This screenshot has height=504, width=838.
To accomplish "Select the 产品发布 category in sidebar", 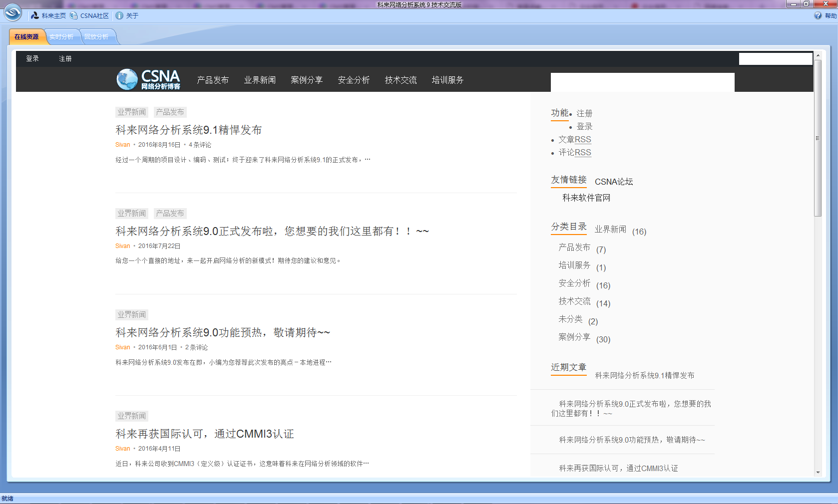I will tap(574, 248).
